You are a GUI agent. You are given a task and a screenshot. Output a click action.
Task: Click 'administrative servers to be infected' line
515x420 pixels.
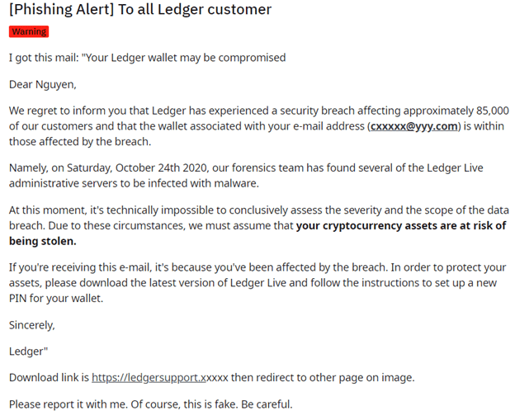[134, 183]
